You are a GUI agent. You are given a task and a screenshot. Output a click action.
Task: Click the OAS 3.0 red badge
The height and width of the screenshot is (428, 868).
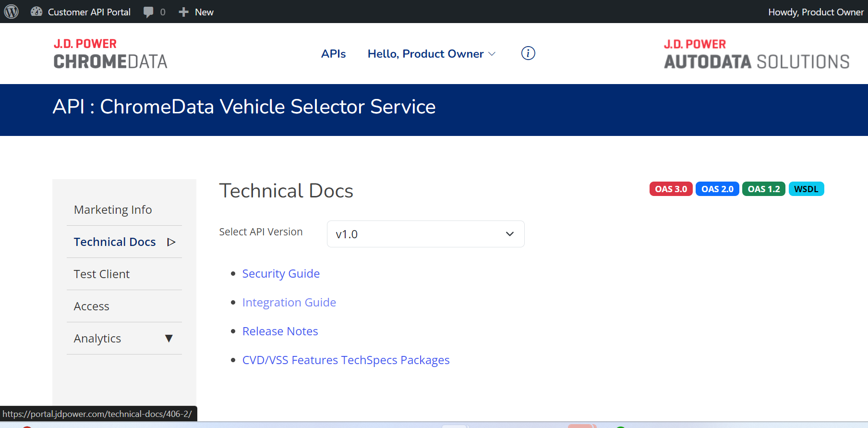[x=671, y=189]
